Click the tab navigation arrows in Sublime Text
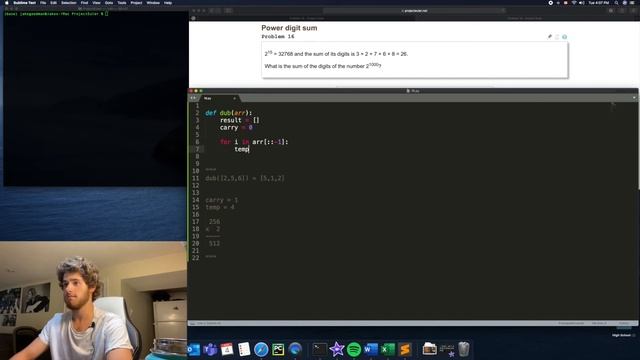Image resolution: width=640 pixels, height=360 pixels. (x=193, y=98)
